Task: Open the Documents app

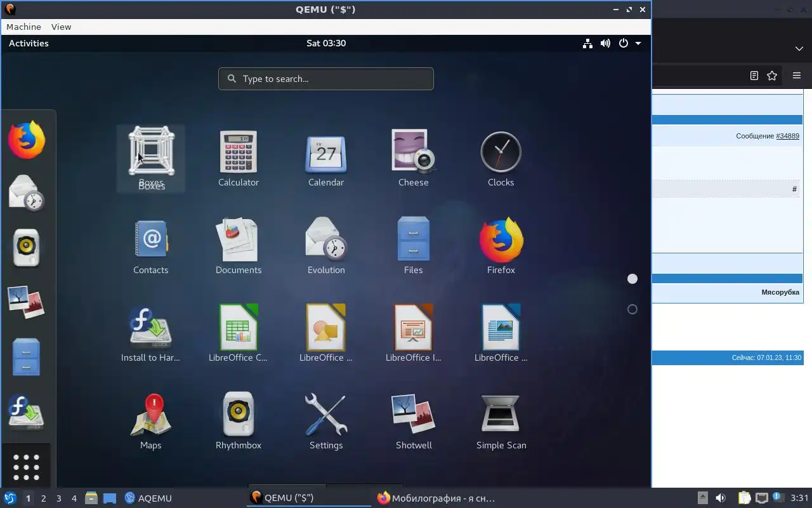Action: [239, 246]
